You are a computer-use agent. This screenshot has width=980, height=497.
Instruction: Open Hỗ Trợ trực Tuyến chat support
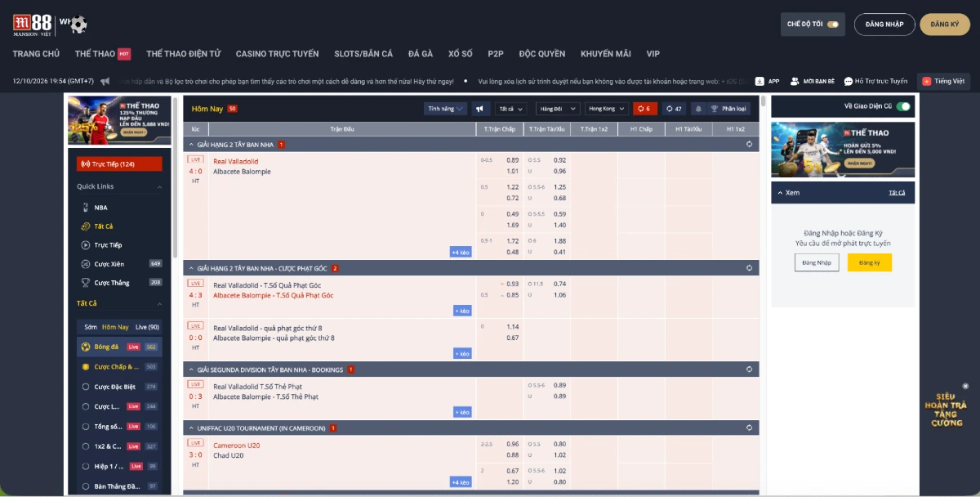[x=875, y=81]
